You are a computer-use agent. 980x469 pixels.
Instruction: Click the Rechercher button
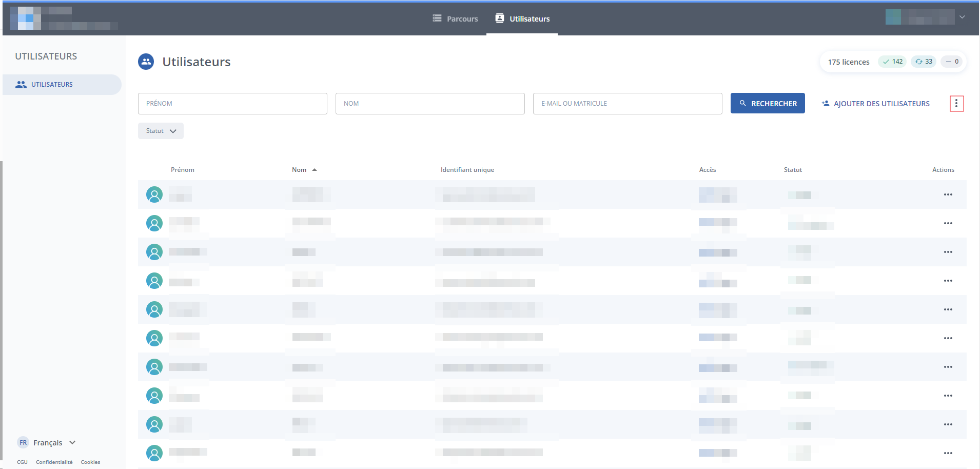click(768, 104)
